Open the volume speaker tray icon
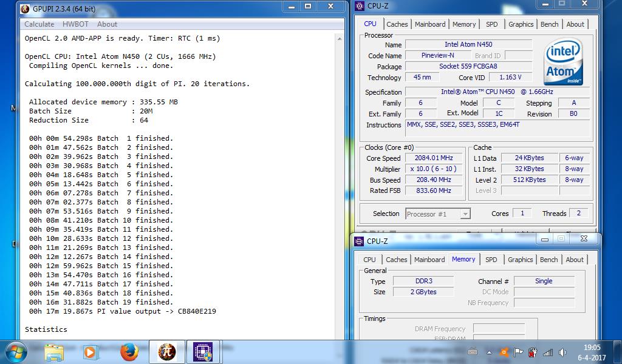 point(562,352)
